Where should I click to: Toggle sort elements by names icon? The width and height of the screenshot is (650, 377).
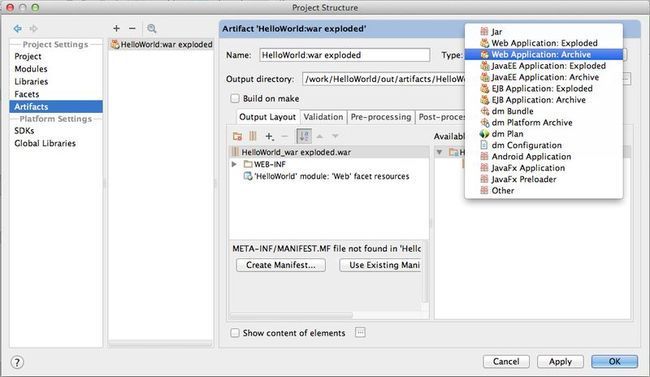pyautogui.click(x=304, y=136)
